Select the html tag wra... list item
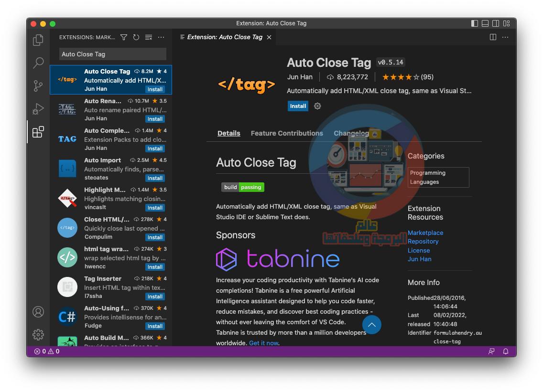Viewport: 543px width, 392px height. point(111,257)
